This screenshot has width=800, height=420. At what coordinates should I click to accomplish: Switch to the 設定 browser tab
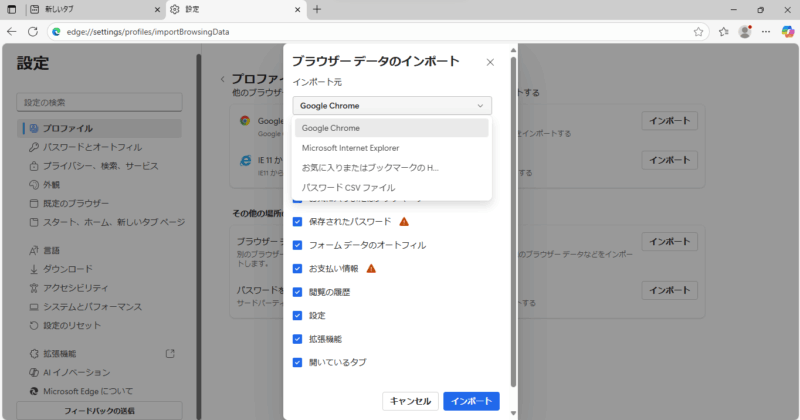coord(236,9)
